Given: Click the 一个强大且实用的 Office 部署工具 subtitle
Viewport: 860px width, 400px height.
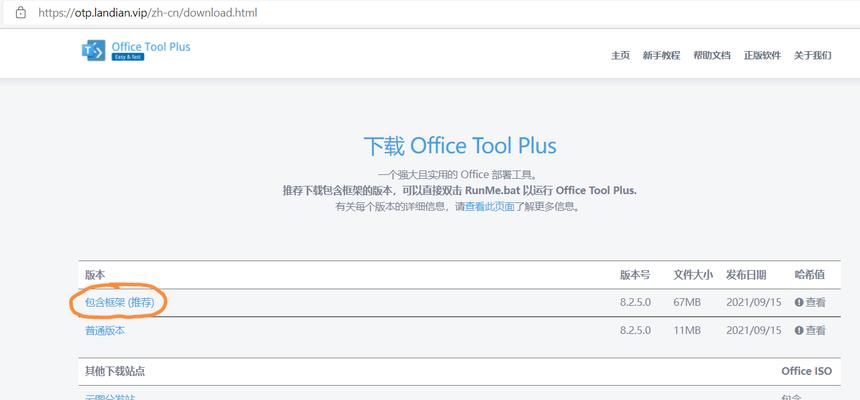Looking at the screenshot, I should (x=460, y=175).
